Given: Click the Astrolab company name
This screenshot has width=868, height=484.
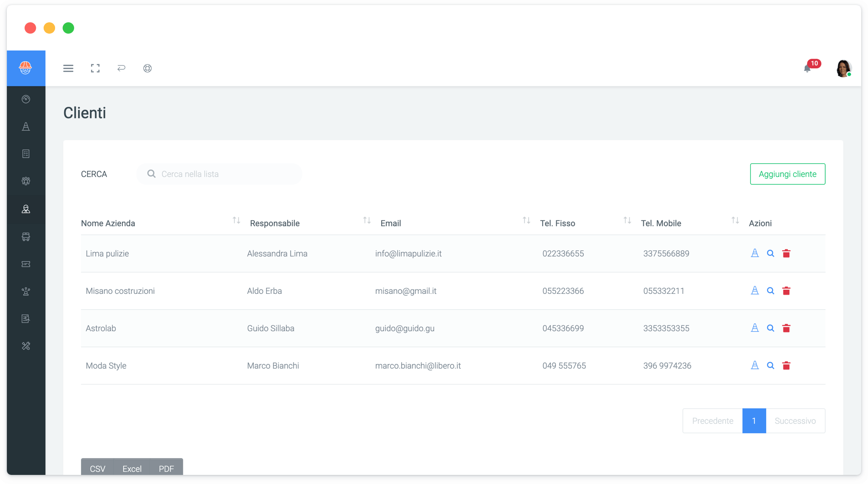Looking at the screenshot, I should coord(101,328).
